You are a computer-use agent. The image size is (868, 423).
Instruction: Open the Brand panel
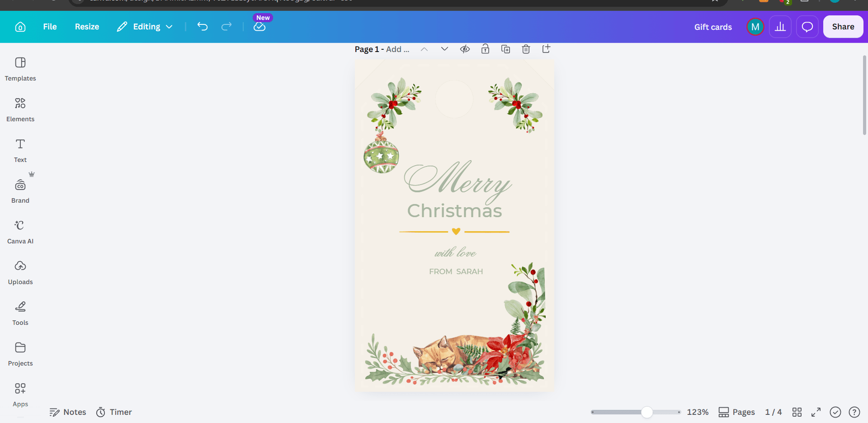pos(20,191)
